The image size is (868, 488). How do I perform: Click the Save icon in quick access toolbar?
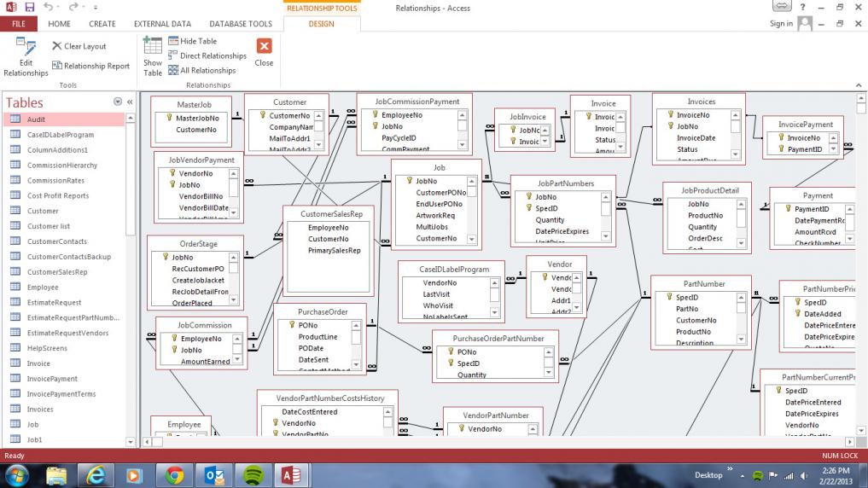tap(29, 7)
